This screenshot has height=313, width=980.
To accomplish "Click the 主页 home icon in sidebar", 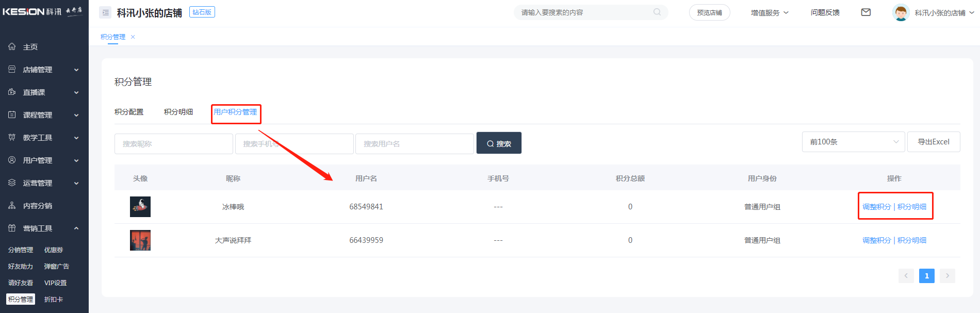I will click(12, 47).
